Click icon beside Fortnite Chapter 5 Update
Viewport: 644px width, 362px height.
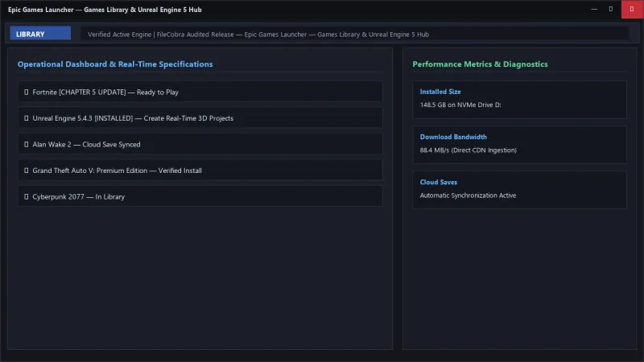[x=27, y=92]
